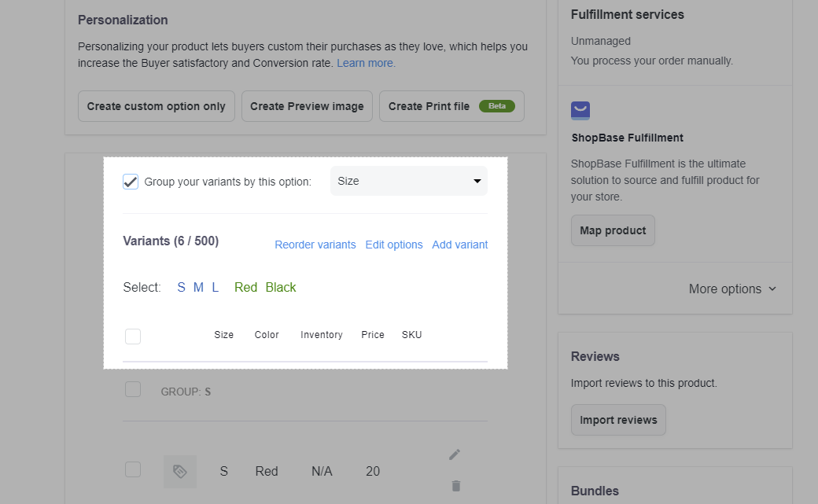Click the Variants (6 / 500) heading
This screenshot has width=818, height=504.
(x=171, y=241)
